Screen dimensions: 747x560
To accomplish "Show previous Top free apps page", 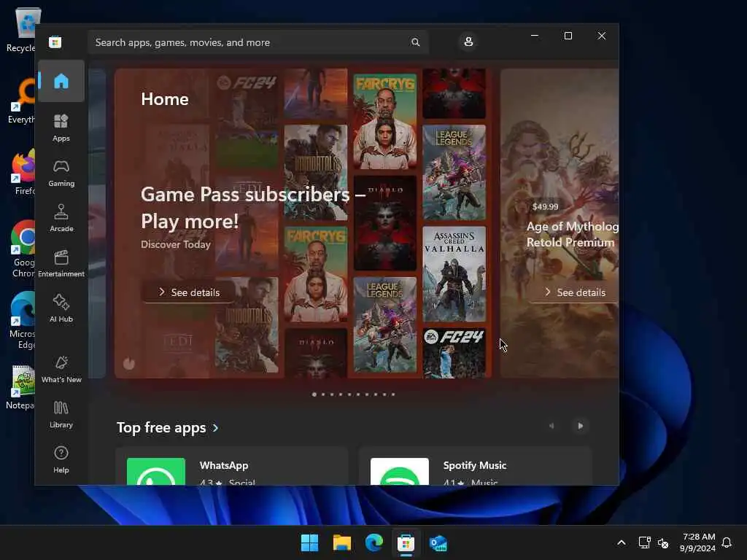I will 551,426.
